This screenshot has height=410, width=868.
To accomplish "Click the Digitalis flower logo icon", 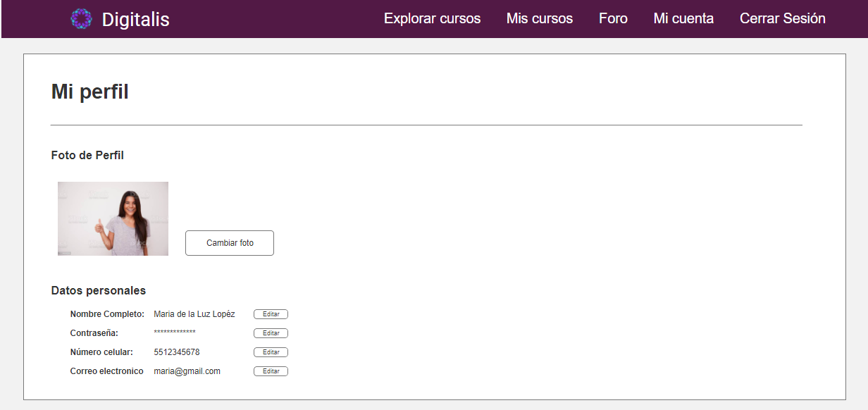I will [x=82, y=19].
